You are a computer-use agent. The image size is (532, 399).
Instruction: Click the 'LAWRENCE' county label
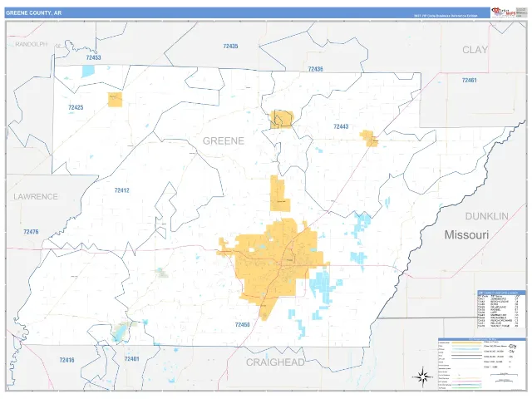[36, 197]
